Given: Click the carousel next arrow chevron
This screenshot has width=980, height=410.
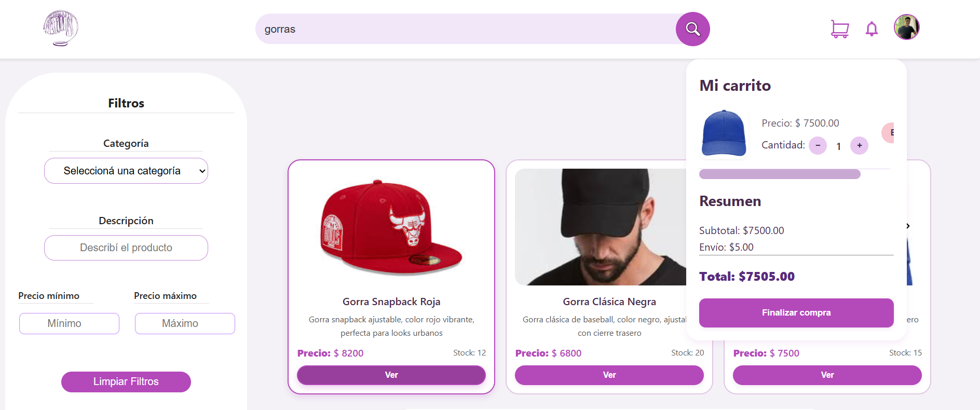Looking at the screenshot, I should 908,226.
